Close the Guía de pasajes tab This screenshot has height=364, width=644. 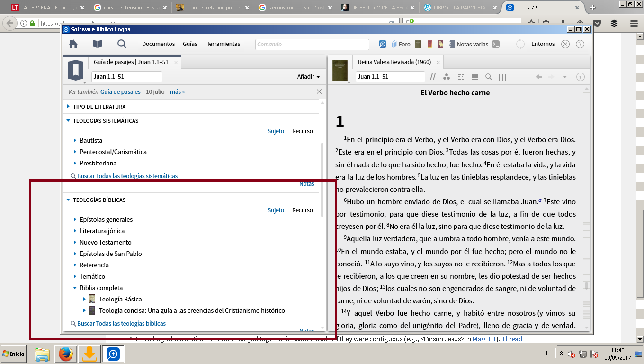coord(176,62)
